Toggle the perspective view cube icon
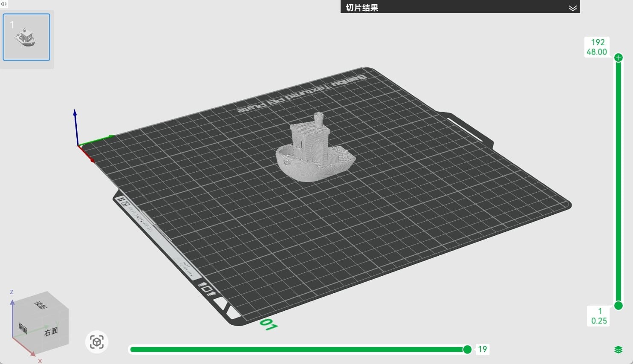This screenshot has width=633, height=364. pyautogui.click(x=97, y=342)
